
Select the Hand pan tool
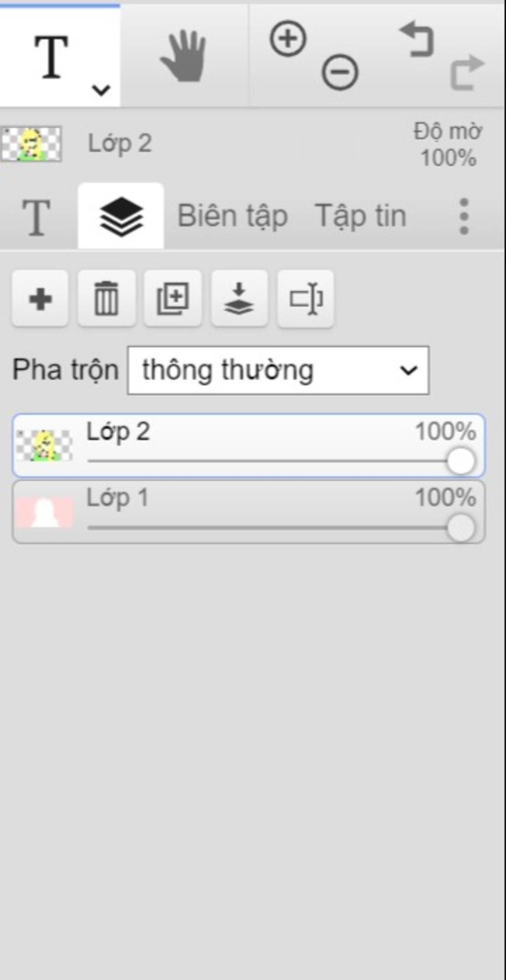(183, 55)
